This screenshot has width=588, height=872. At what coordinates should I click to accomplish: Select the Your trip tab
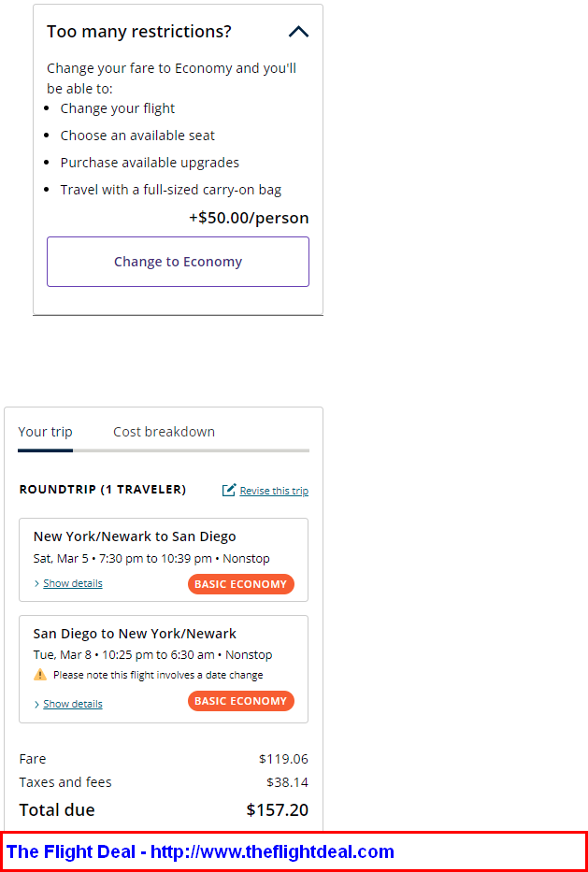click(x=45, y=432)
